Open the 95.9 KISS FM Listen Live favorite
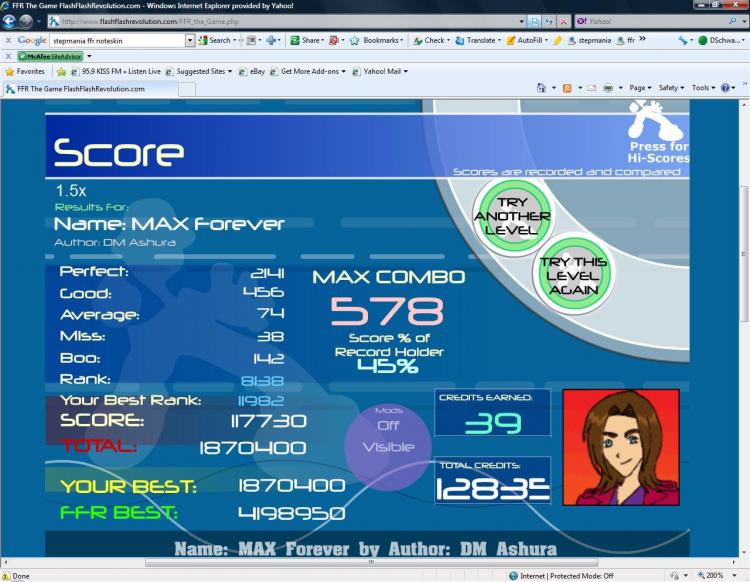 [x=116, y=71]
